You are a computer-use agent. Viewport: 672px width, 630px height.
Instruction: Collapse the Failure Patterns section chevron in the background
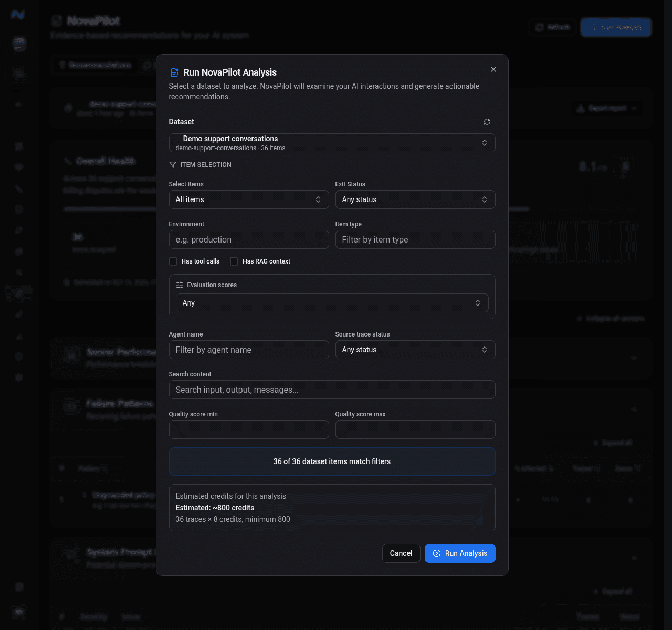tap(634, 409)
